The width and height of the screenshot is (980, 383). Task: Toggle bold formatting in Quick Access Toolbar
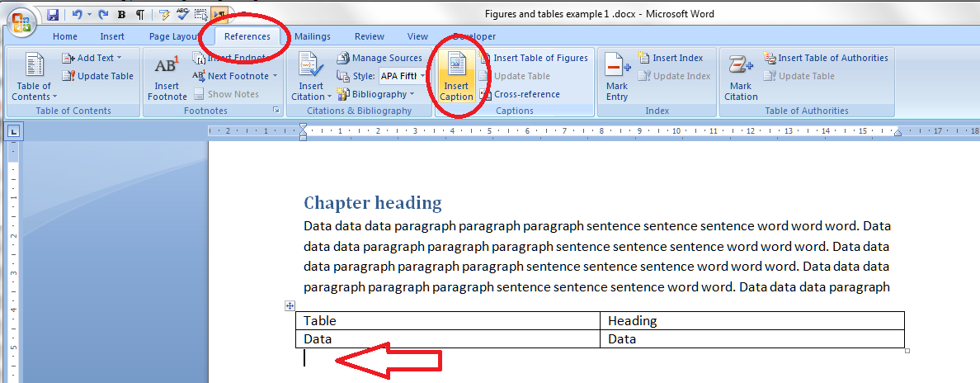(x=121, y=15)
